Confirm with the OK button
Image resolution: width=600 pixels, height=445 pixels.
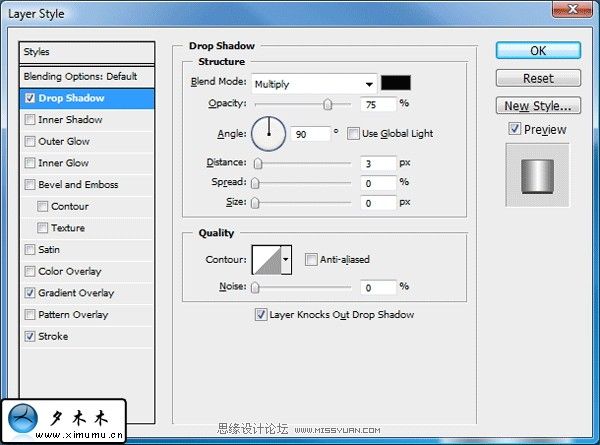(x=538, y=51)
